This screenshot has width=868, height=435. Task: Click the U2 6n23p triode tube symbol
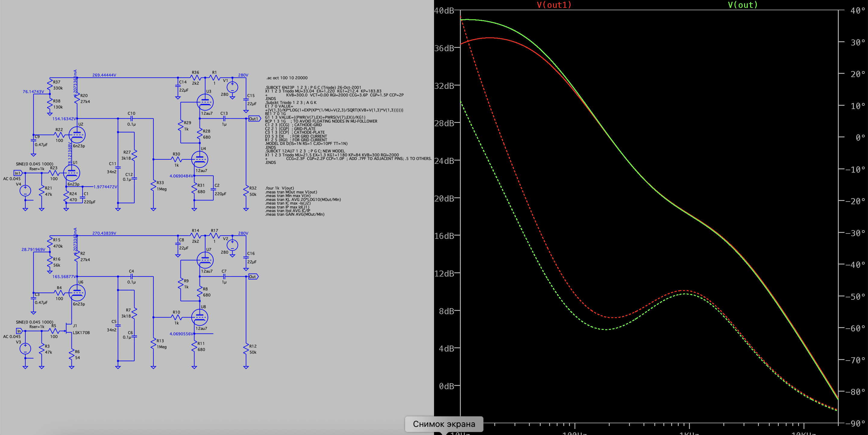pyautogui.click(x=77, y=135)
